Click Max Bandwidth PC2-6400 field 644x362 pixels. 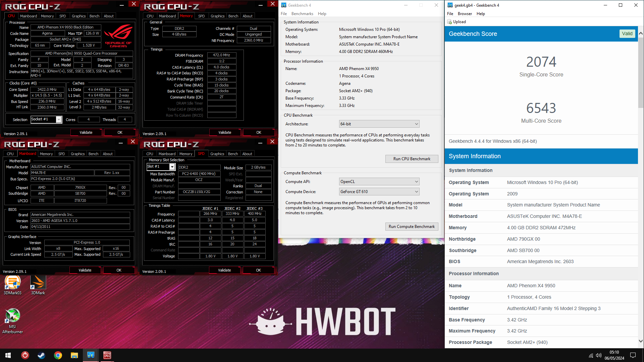click(x=199, y=174)
